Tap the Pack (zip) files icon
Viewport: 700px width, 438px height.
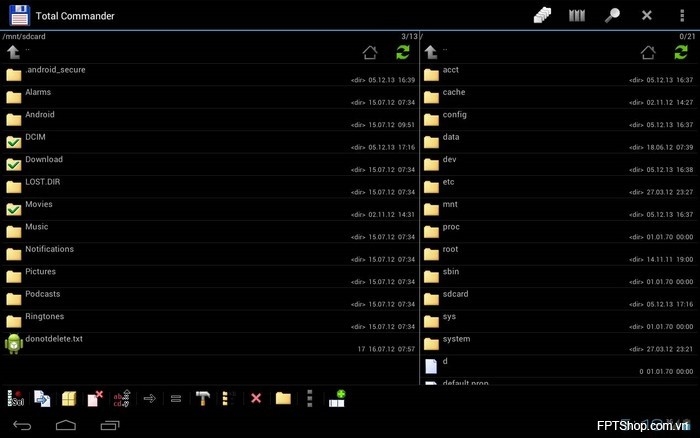click(x=69, y=398)
